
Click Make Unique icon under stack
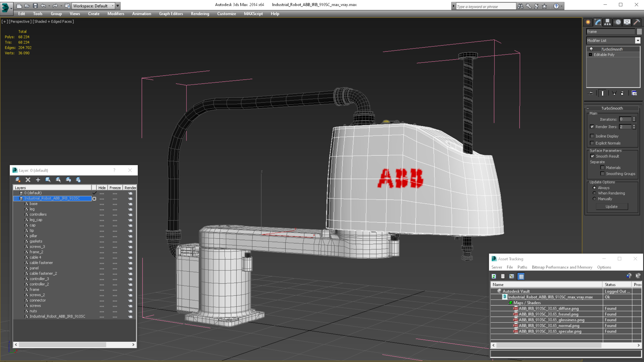point(614,93)
